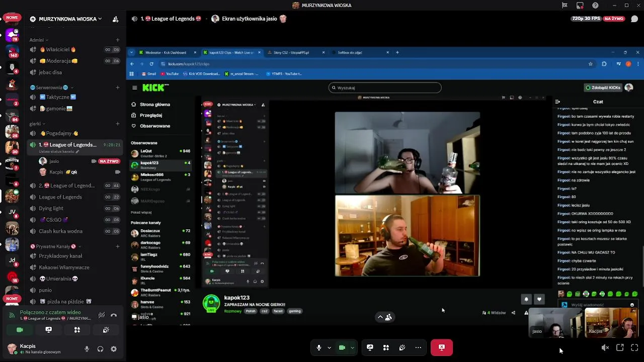The height and width of the screenshot is (362, 644).
Task: Open the inbox icon in title bar
Action: coord(580,6)
